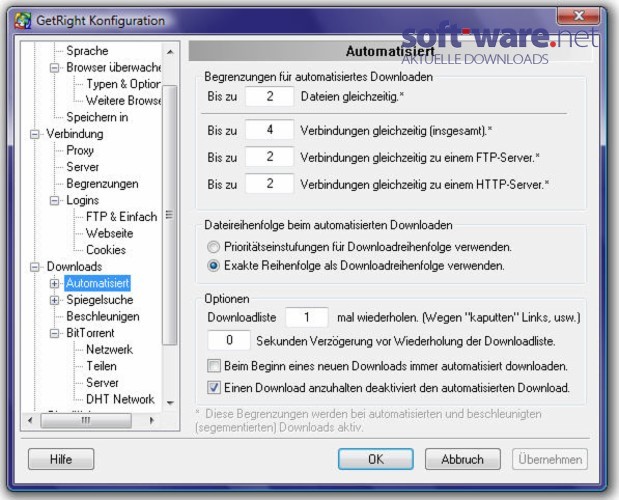Uncheck 'Einen Download anzuhalten deaktiviert' checkbox
619x500 pixels.
(x=214, y=387)
